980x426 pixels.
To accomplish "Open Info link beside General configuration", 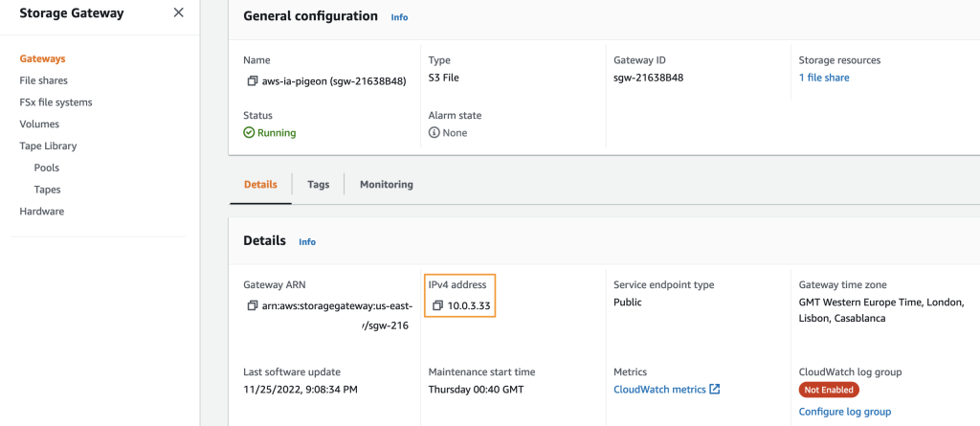I will click(x=399, y=17).
